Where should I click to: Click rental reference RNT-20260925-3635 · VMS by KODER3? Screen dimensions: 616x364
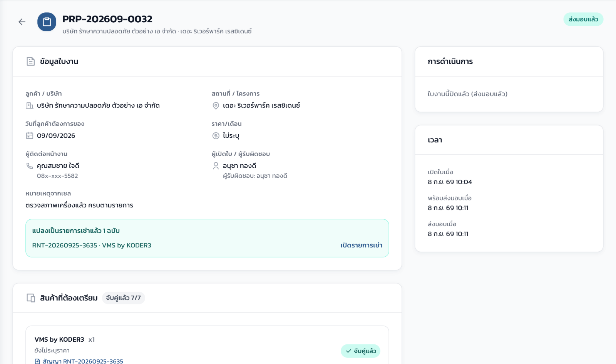point(92,245)
